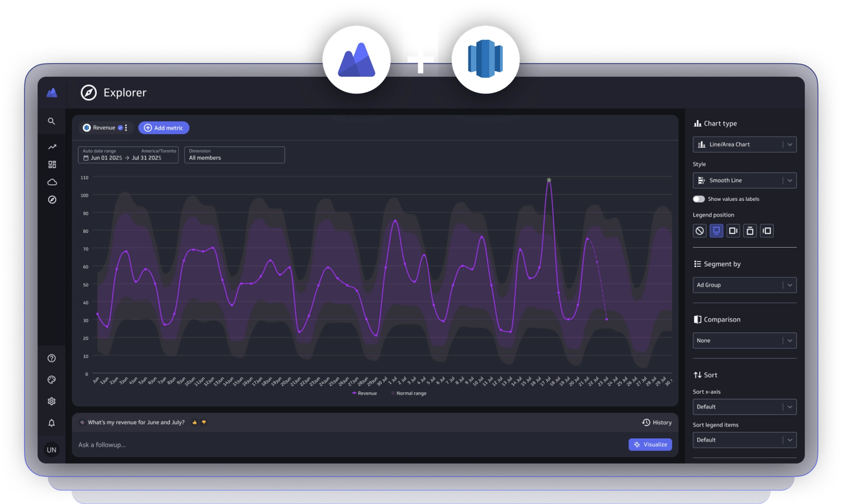Open the Smooth Line style dropdown
This screenshot has height=504, width=842.
[x=744, y=180]
